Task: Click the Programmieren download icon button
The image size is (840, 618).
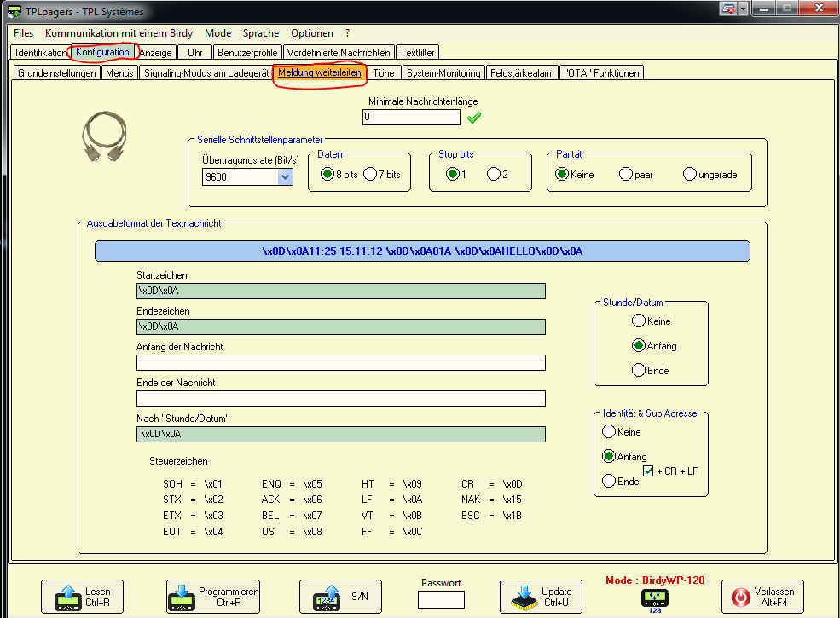Action: (x=212, y=597)
